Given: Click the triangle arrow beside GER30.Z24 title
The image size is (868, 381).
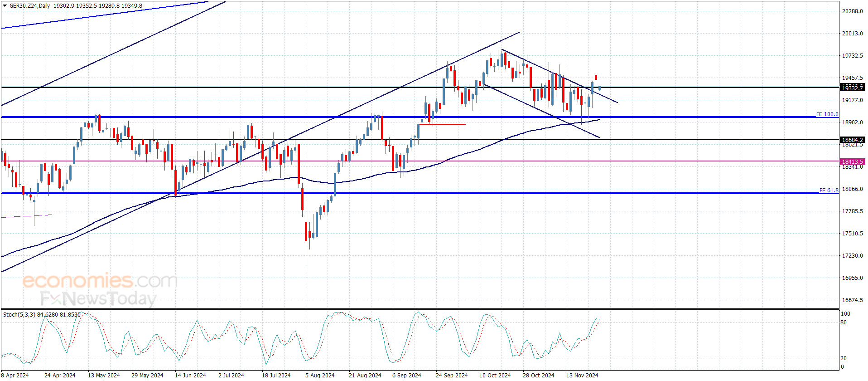Looking at the screenshot, I should pyautogui.click(x=5, y=6).
